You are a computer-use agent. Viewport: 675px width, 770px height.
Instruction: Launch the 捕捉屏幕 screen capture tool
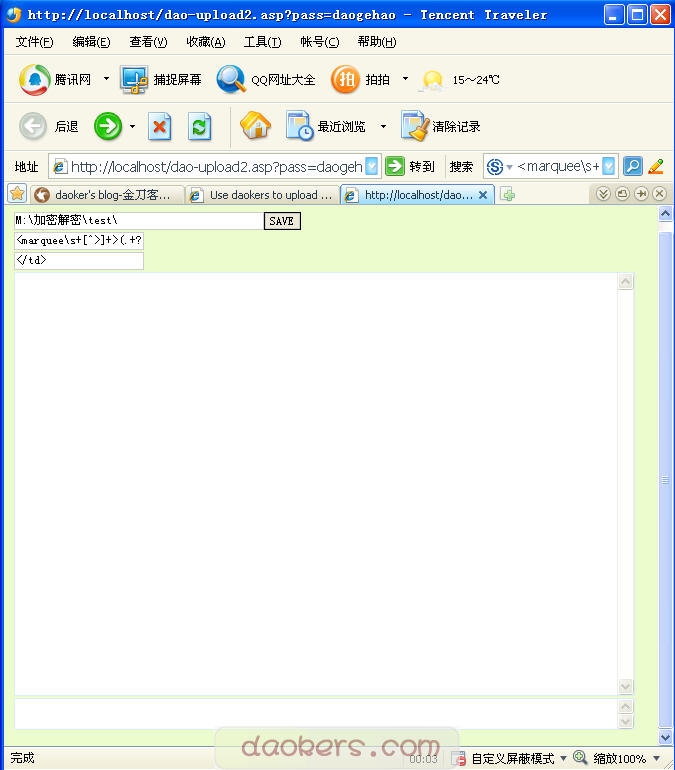134,79
